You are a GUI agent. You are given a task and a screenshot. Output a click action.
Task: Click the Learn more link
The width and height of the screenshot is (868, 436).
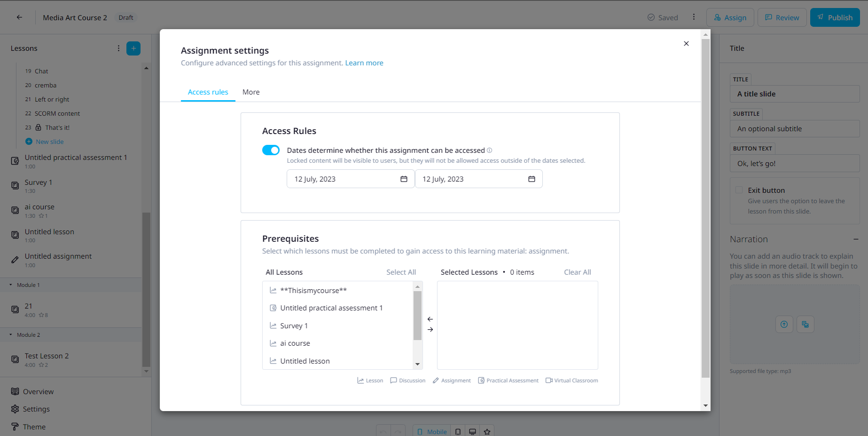click(x=364, y=63)
